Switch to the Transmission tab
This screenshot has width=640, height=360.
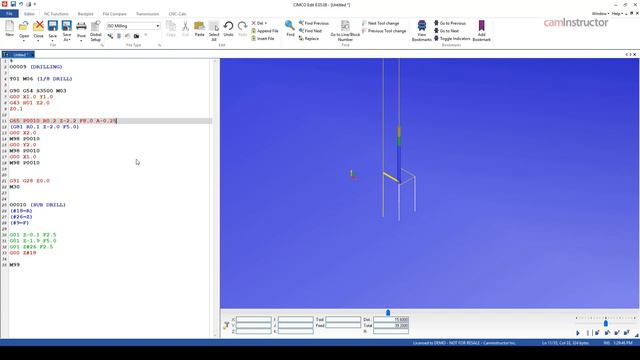click(147, 14)
